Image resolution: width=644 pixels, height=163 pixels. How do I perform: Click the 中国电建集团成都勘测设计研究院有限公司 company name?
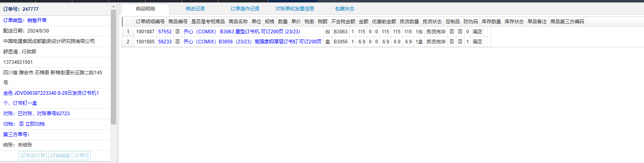pyautogui.click(x=49, y=41)
